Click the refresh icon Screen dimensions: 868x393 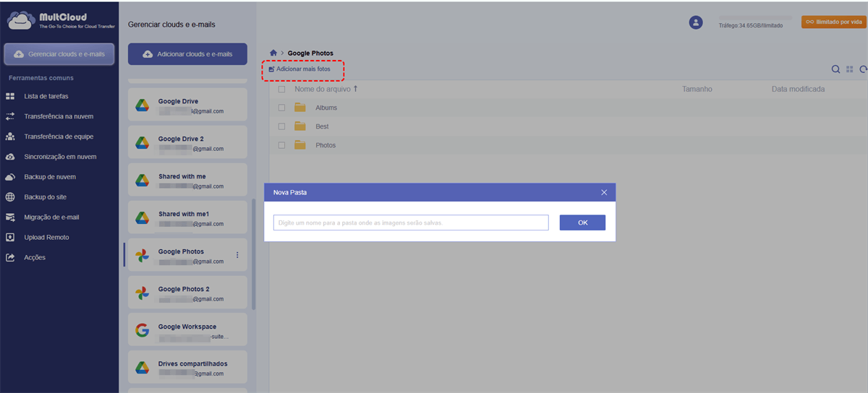863,69
